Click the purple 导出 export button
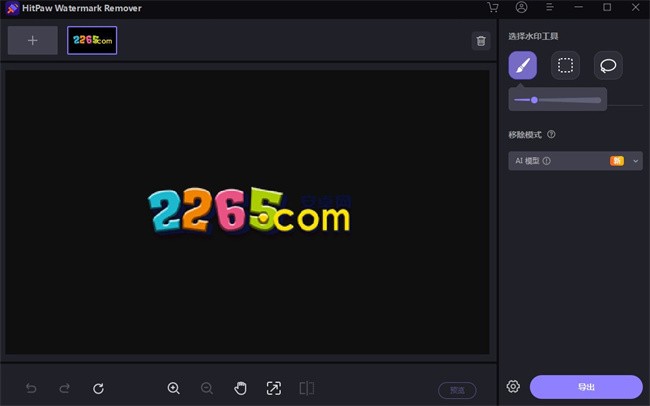 pyautogui.click(x=586, y=387)
